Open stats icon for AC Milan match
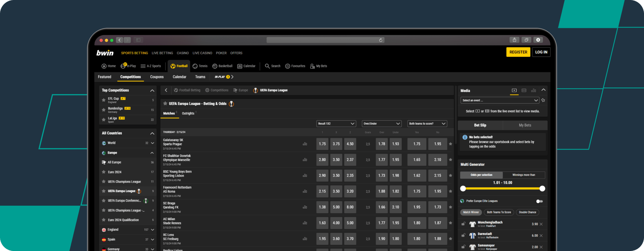The image size is (644, 251). tap(305, 223)
